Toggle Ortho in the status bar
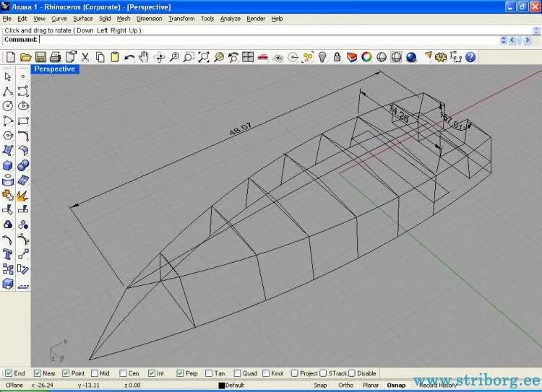The width and height of the screenshot is (542, 392). coord(345,385)
